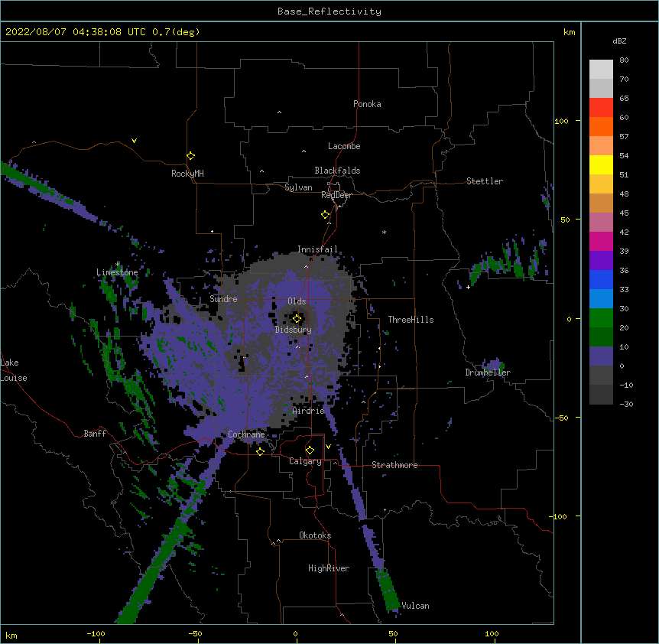Click the RedDeer city label
The width and height of the screenshot is (659, 644).
pyautogui.click(x=336, y=195)
